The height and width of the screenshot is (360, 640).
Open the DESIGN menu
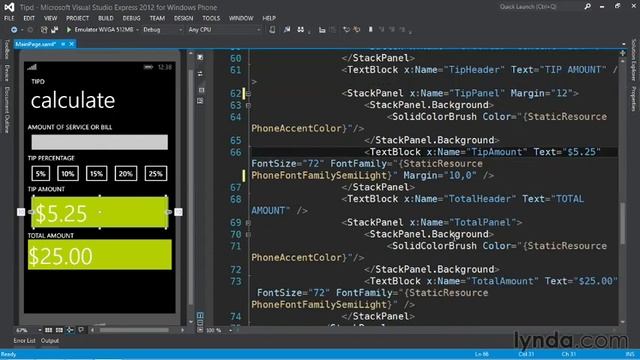click(x=183, y=18)
